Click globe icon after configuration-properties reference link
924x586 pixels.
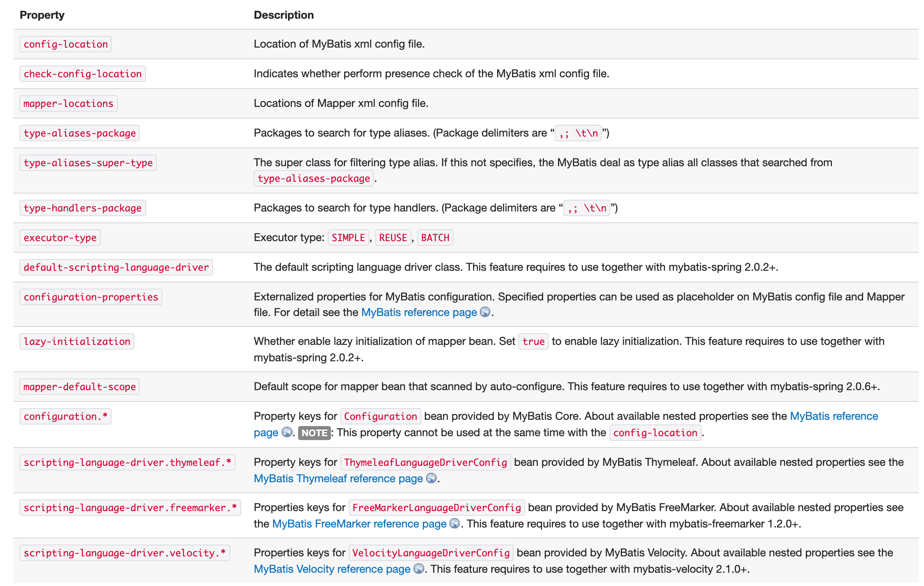[x=485, y=312]
